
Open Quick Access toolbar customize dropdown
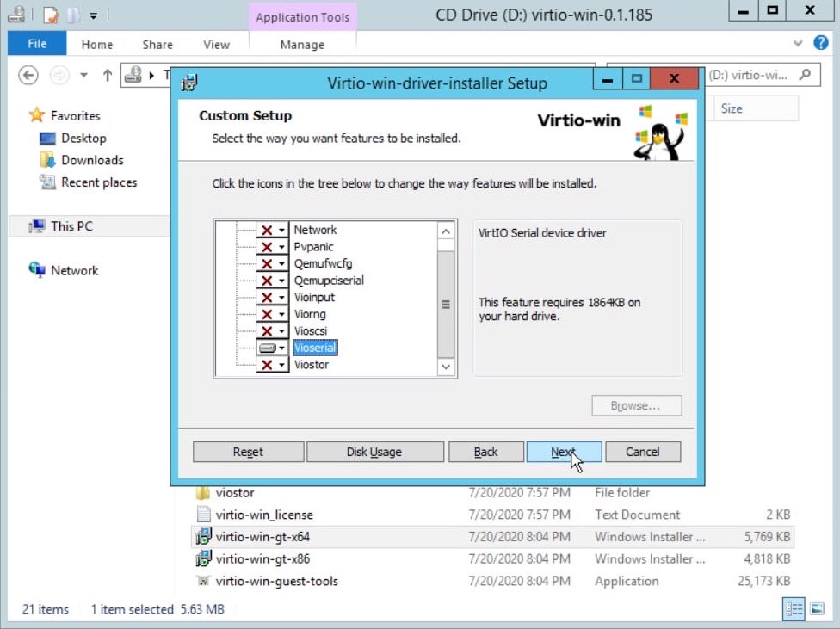click(x=93, y=16)
